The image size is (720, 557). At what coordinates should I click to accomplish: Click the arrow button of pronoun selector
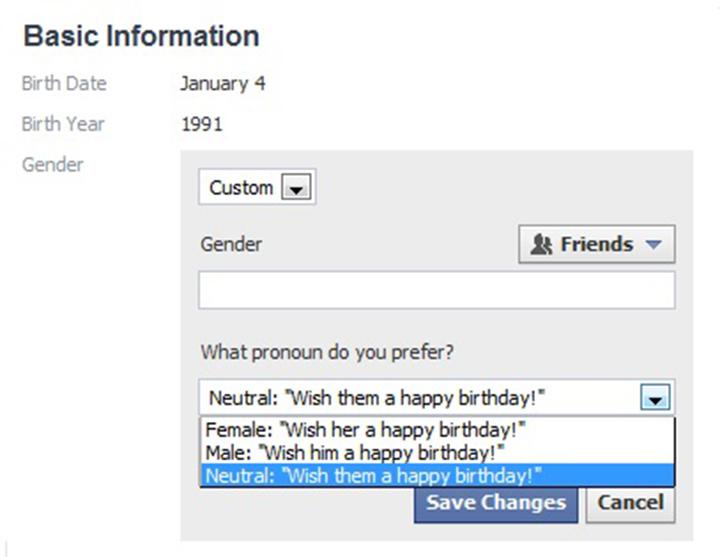point(655,398)
